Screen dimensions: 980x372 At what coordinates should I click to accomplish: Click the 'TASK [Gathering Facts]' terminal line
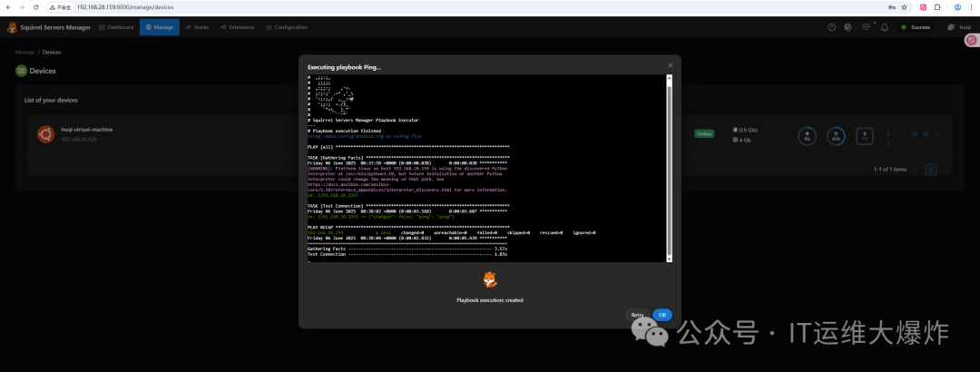coord(408,158)
